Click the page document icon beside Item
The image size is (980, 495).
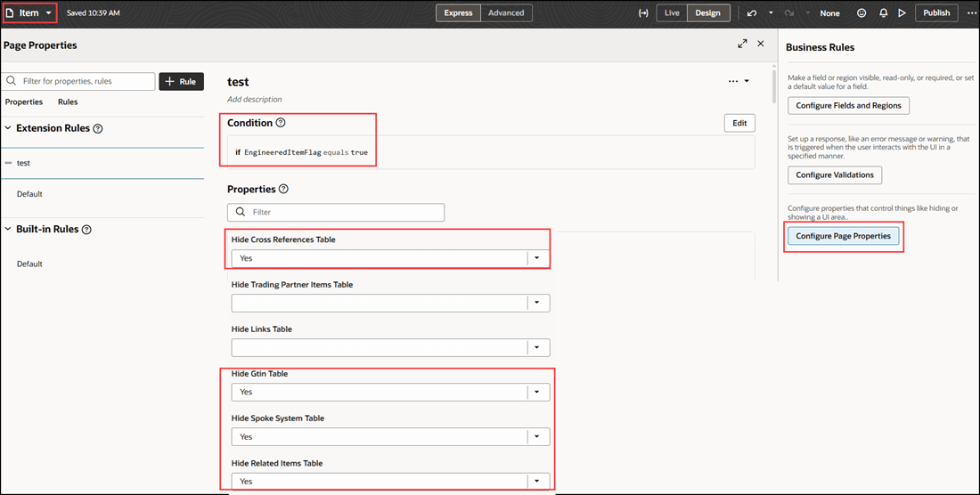(10, 12)
